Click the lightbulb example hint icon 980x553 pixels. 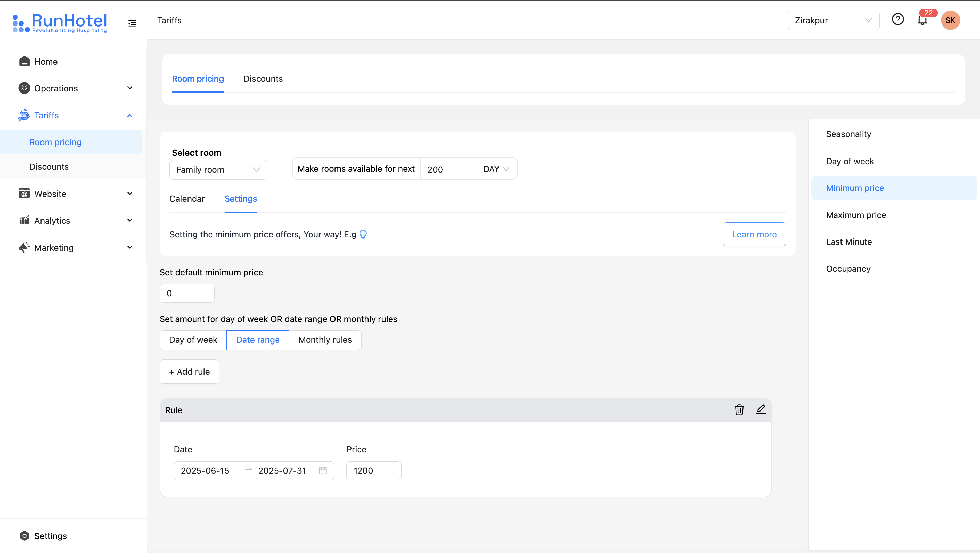click(363, 234)
